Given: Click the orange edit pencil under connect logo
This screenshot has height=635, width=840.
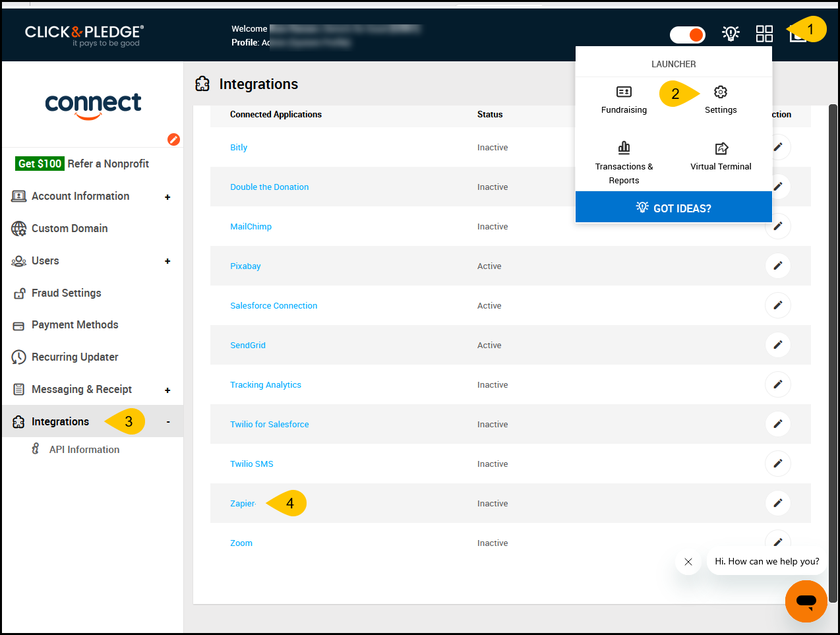Looking at the screenshot, I should click(x=173, y=139).
